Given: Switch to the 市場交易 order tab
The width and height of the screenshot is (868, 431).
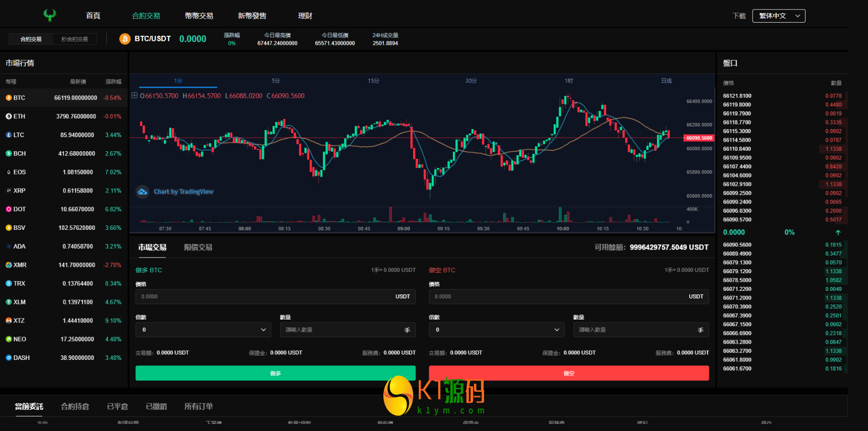Looking at the screenshot, I should pyautogui.click(x=152, y=248).
